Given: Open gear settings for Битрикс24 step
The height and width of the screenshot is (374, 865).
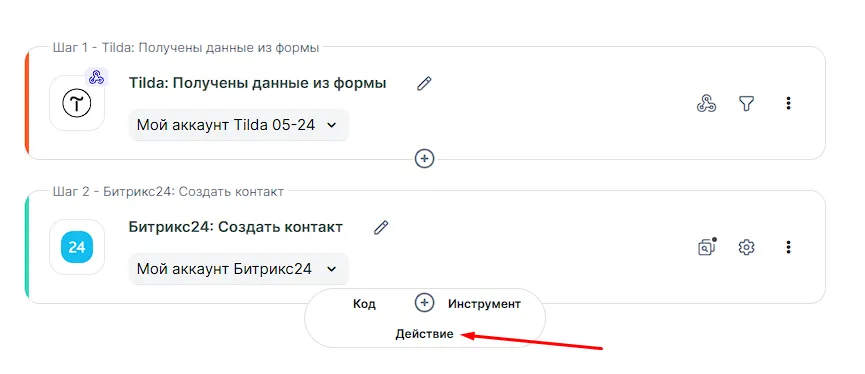Looking at the screenshot, I should coord(746,247).
